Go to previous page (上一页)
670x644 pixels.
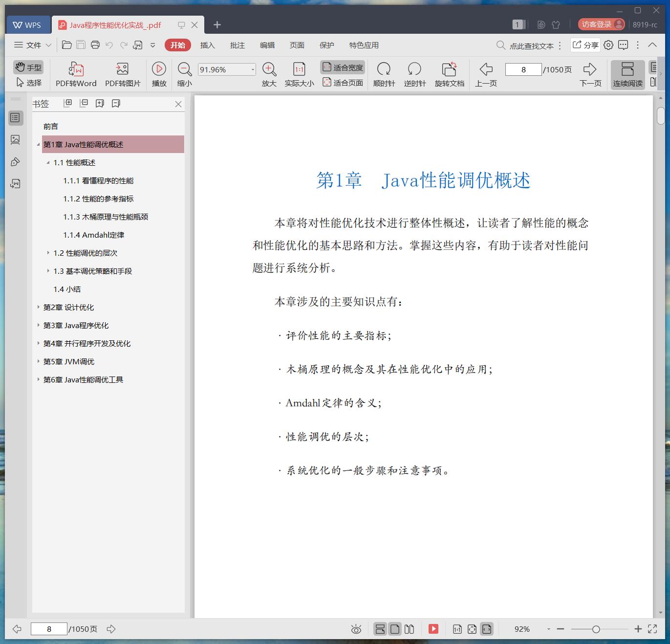point(486,74)
